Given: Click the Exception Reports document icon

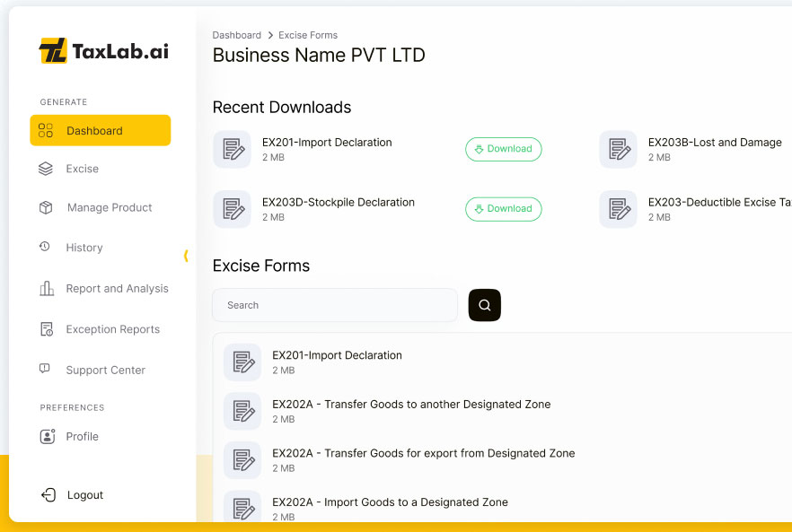Looking at the screenshot, I should click(x=47, y=329).
